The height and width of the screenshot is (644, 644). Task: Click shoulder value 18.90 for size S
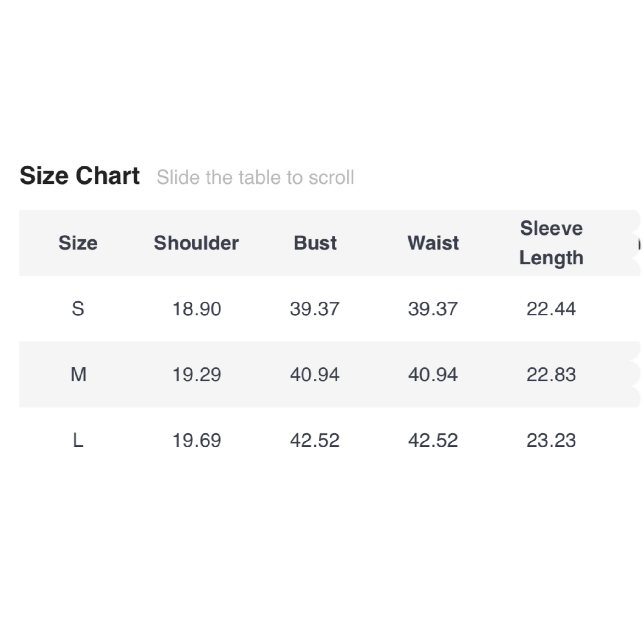(x=197, y=309)
